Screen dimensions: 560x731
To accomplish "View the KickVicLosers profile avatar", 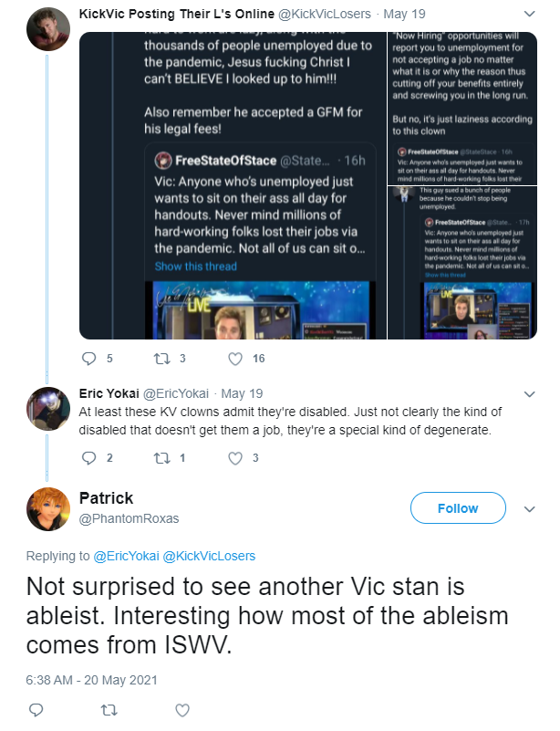I will [48, 29].
